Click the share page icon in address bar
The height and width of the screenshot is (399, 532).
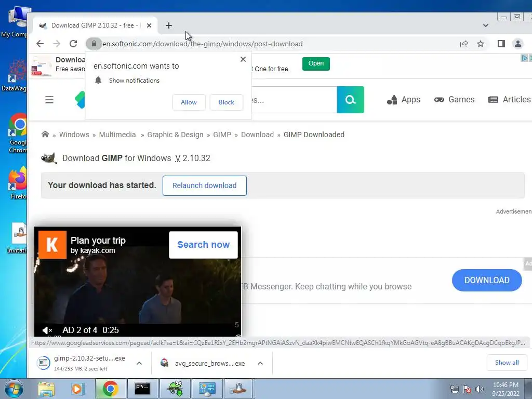click(464, 44)
